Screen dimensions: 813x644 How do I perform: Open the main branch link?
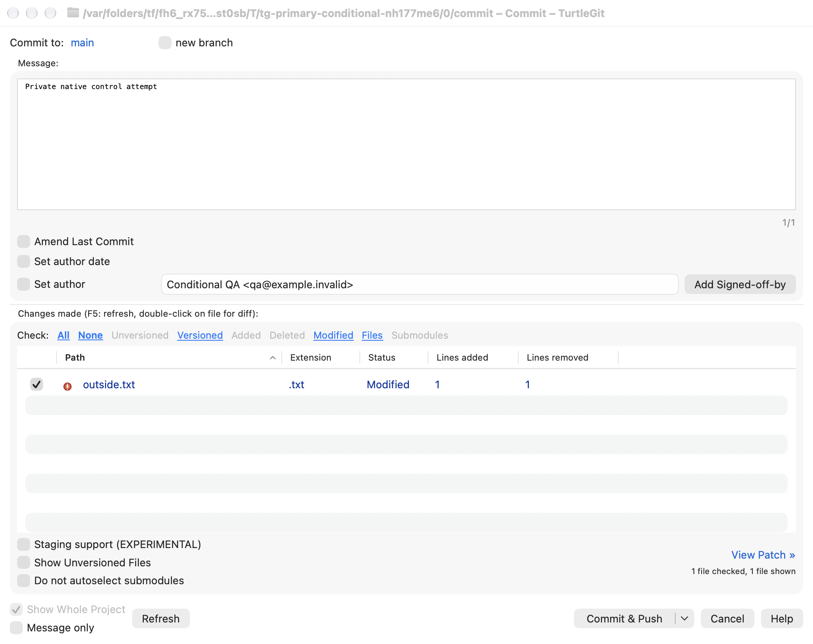tap(82, 43)
